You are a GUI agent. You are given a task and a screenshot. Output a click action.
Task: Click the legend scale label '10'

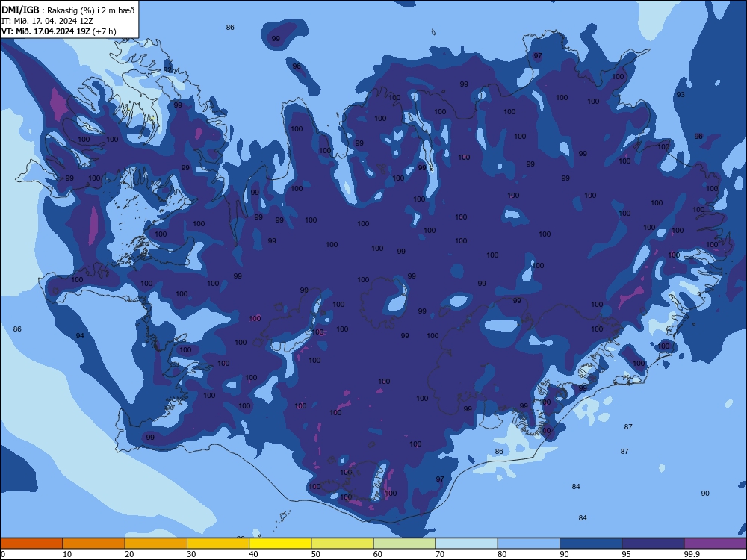click(67, 554)
